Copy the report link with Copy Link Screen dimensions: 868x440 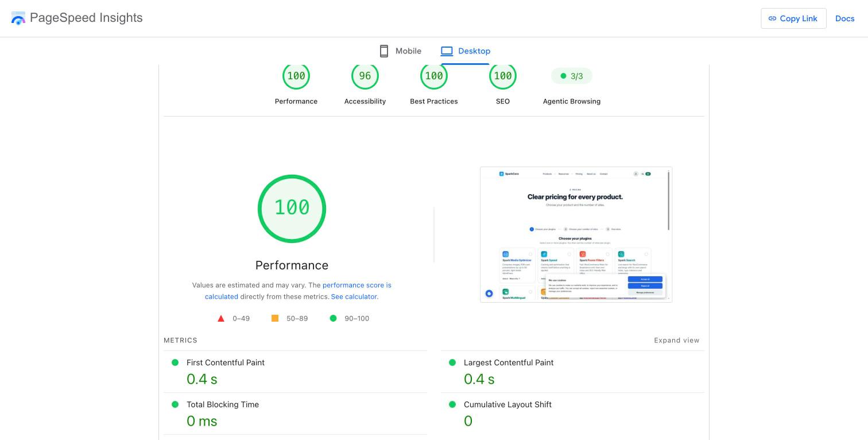(x=793, y=18)
